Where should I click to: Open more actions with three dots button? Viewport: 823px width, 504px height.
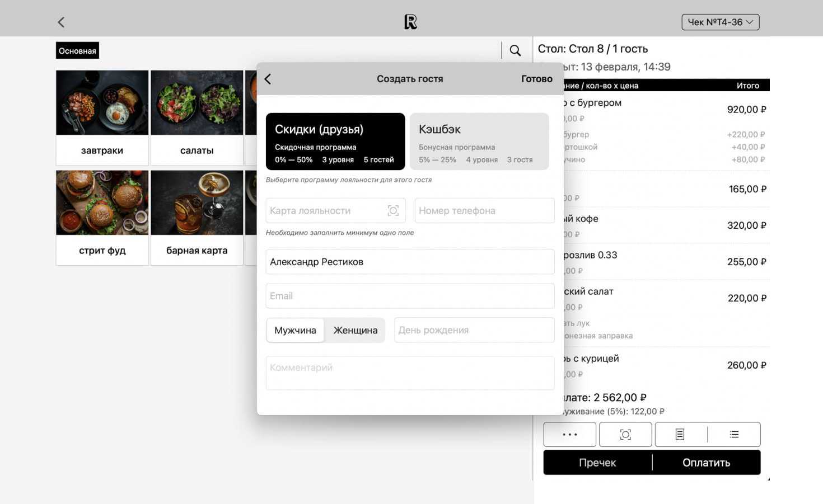569,435
